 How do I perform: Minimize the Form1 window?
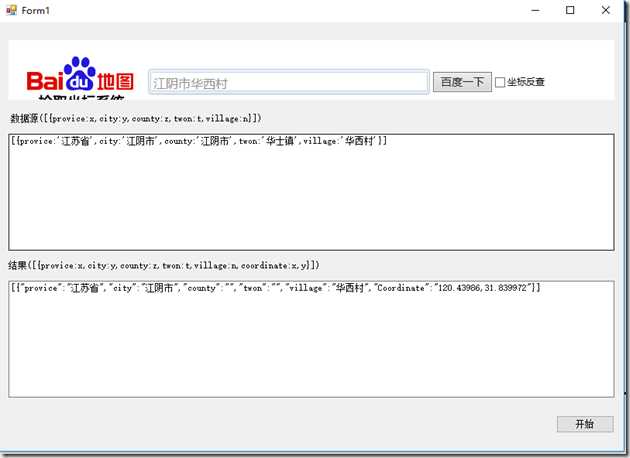tap(535, 10)
